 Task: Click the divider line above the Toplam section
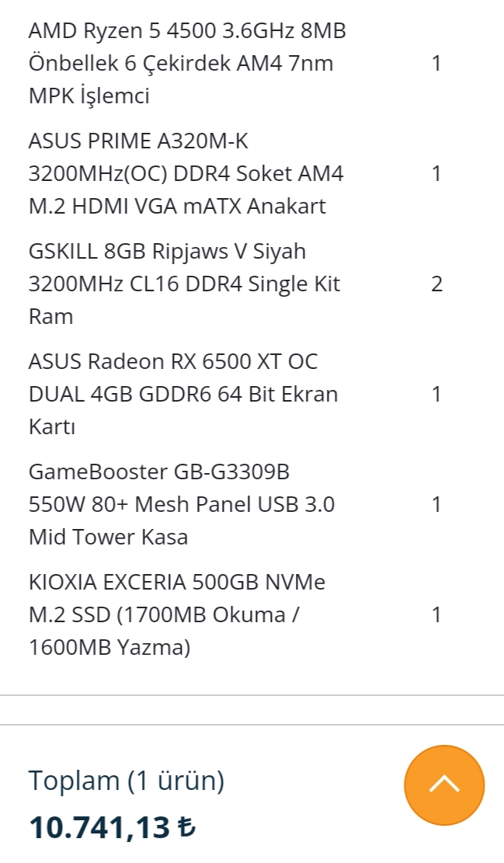click(x=252, y=725)
